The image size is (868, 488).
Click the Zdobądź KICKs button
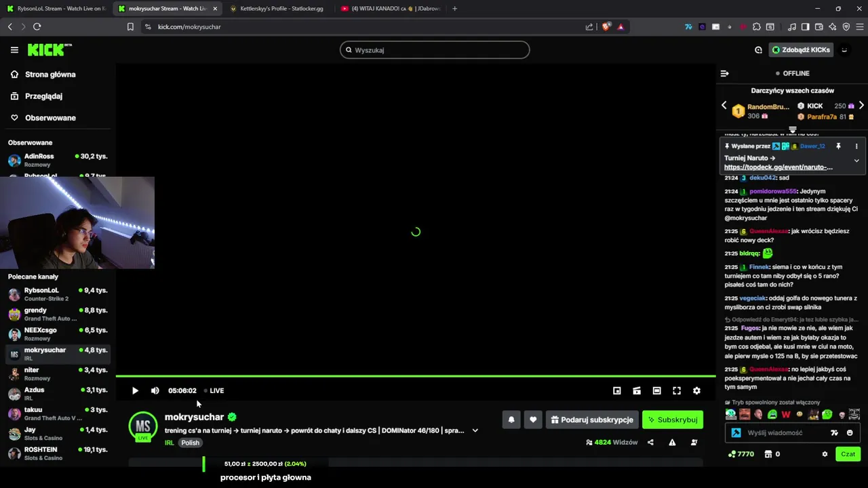(x=800, y=49)
